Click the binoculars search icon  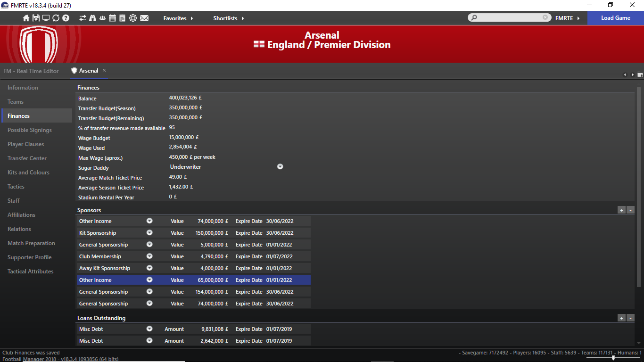coord(92,18)
